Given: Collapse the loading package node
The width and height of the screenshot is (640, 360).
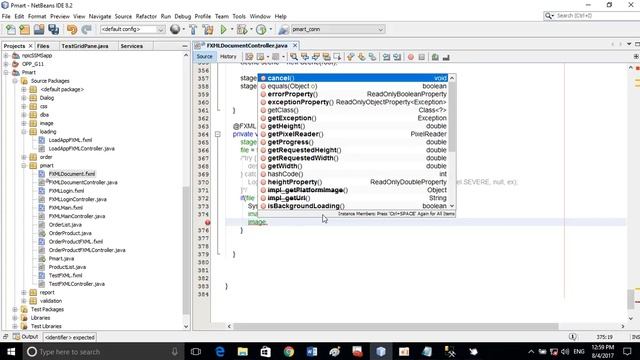Looking at the screenshot, I should [x=24, y=132].
